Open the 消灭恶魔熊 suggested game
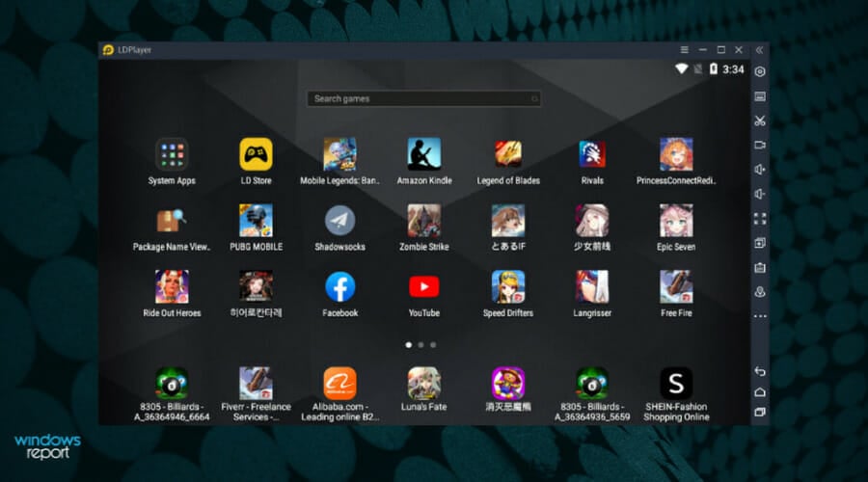The image size is (868, 482). coord(508,384)
